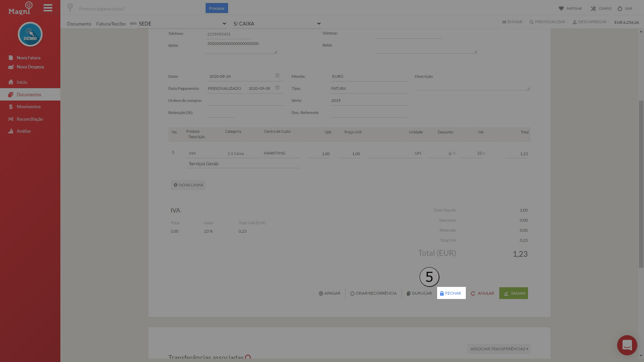Open the Data calendar icon

[x=277, y=75]
